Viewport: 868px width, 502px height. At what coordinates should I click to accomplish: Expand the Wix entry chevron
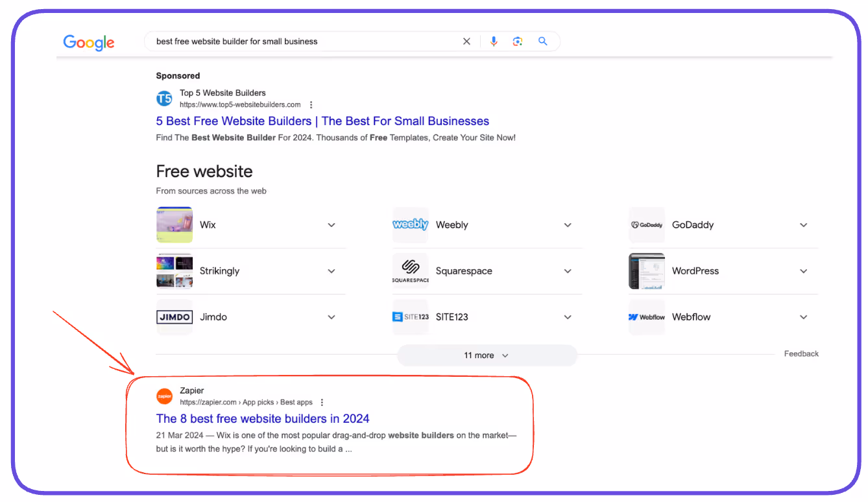(332, 225)
